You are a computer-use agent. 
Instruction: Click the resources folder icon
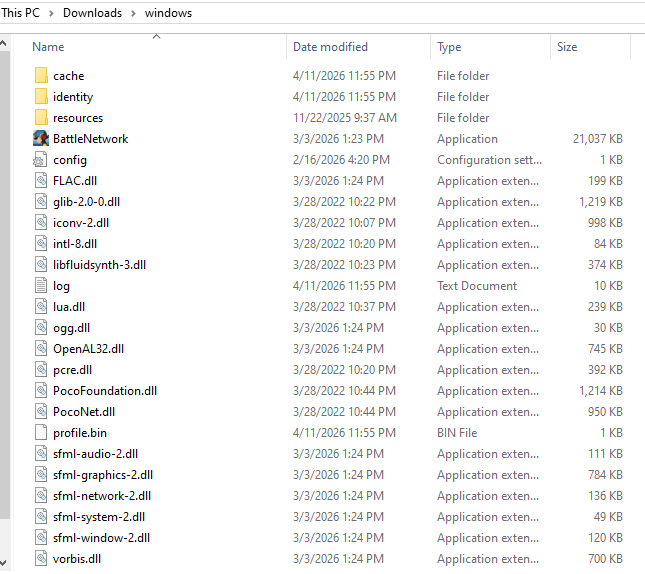41,118
